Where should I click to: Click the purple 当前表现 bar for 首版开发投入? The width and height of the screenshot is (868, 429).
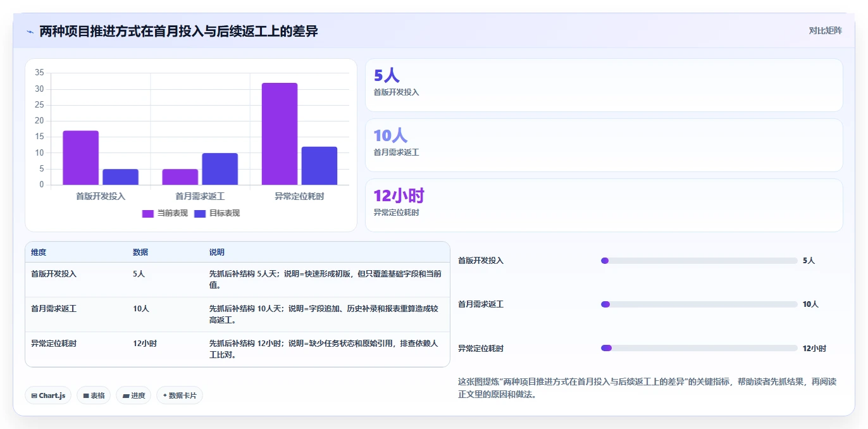coord(80,158)
